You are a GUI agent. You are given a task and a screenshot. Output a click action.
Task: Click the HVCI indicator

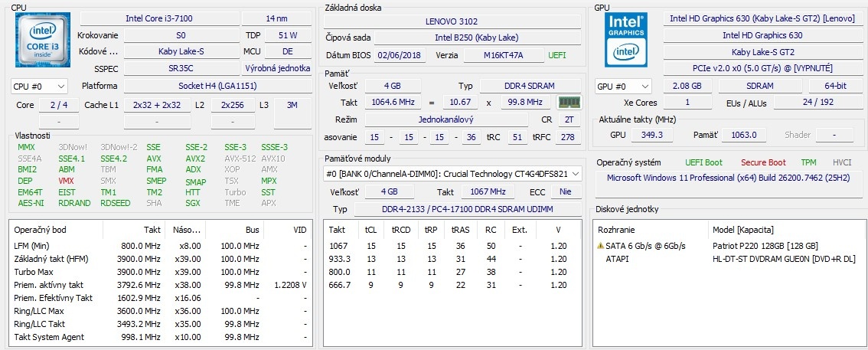(x=842, y=162)
